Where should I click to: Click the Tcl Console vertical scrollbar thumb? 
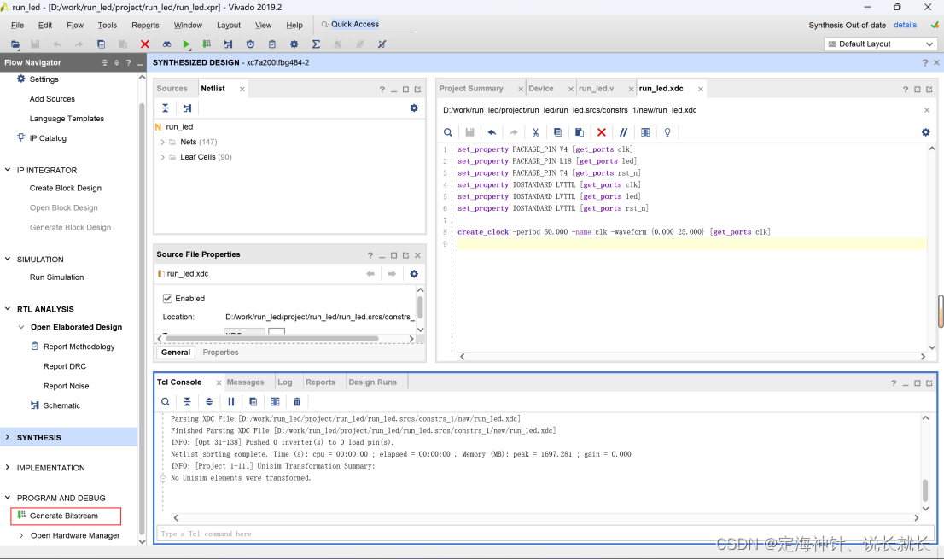click(x=925, y=491)
